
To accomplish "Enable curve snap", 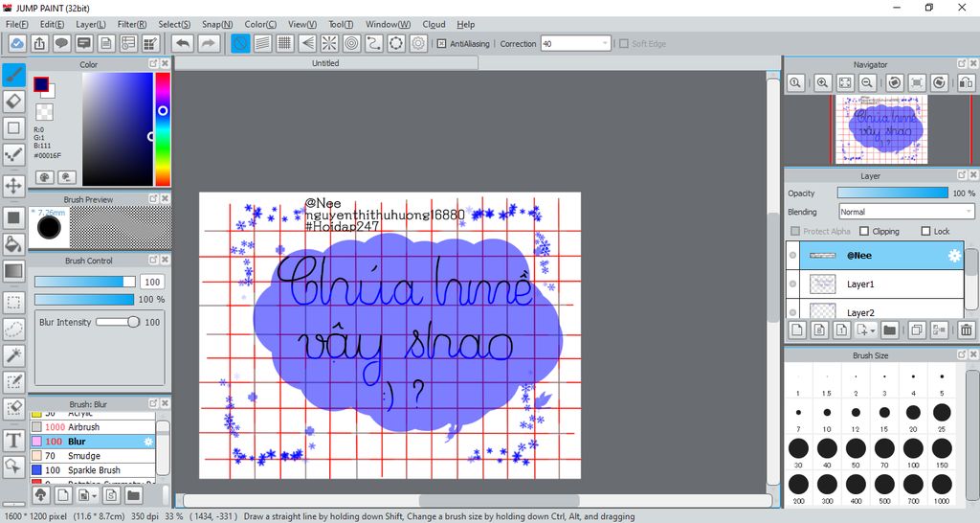I will [x=374, y=43].
